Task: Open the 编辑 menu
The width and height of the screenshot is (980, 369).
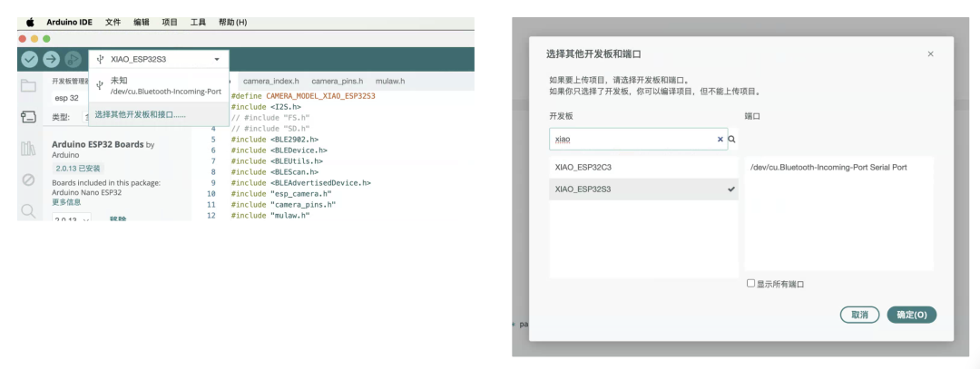Action: pos(142,22)
